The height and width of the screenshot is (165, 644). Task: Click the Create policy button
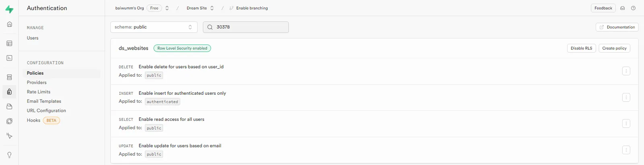614,48
